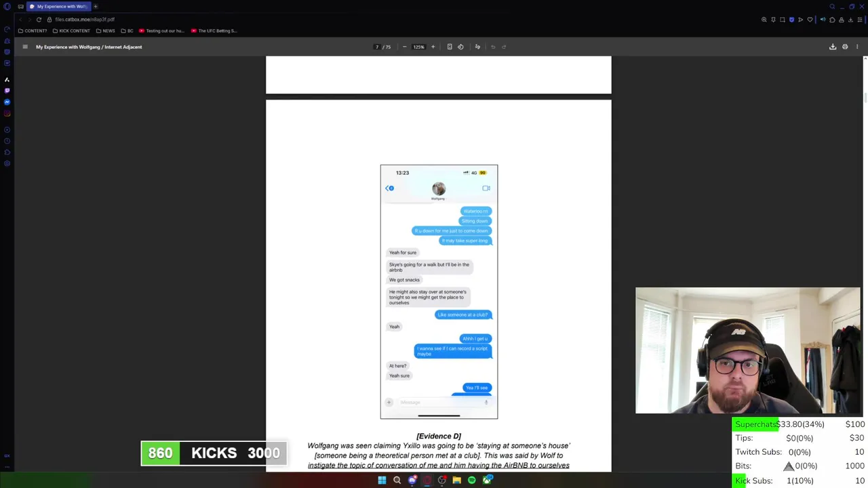The width and height of the screenshot is (868, 488).
Task: Open a new browser tab
Action: coord(96,6)
